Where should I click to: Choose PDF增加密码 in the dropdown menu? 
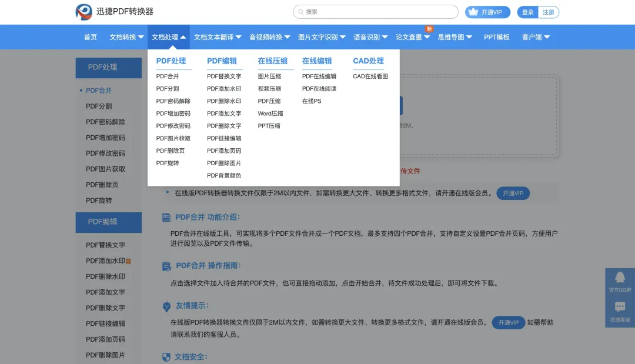(173, 113)
